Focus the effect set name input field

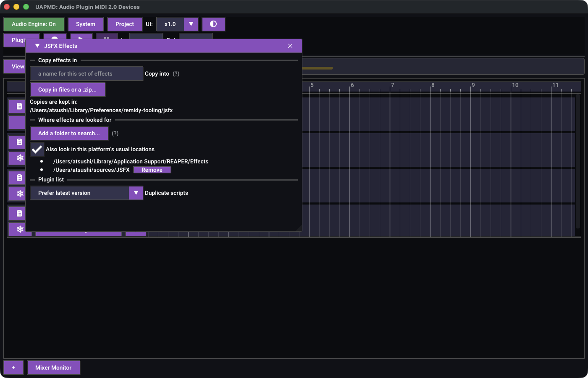(x=87, y=73)
